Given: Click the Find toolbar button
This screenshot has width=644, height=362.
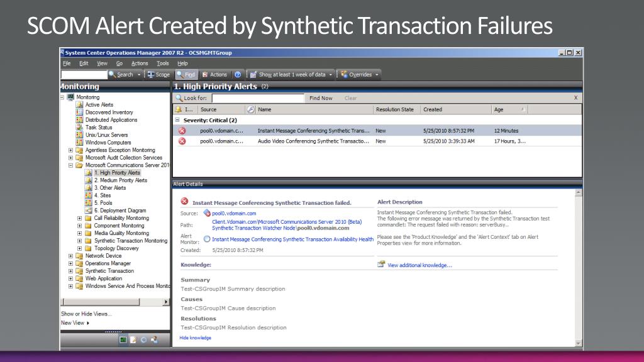Looking at the screenshot, I should coord(186,75).
